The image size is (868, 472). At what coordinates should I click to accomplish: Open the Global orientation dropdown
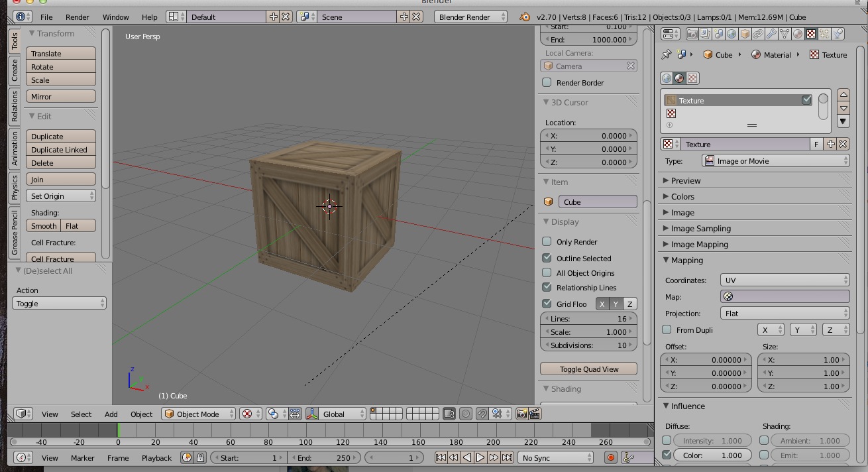pyautogui.click(x=343, y=414)
